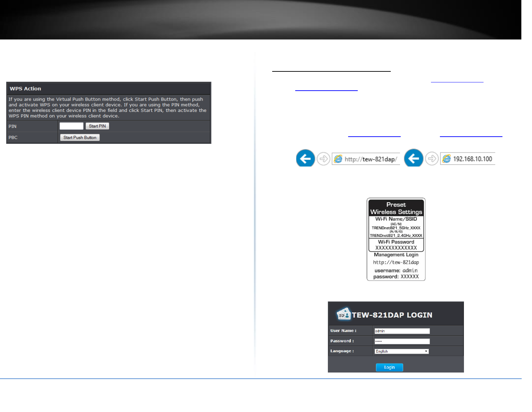This screenshot has width=532, height=412.
Task: Click the PBC row label
Action: pyautogui.click(x=13, y=137)
